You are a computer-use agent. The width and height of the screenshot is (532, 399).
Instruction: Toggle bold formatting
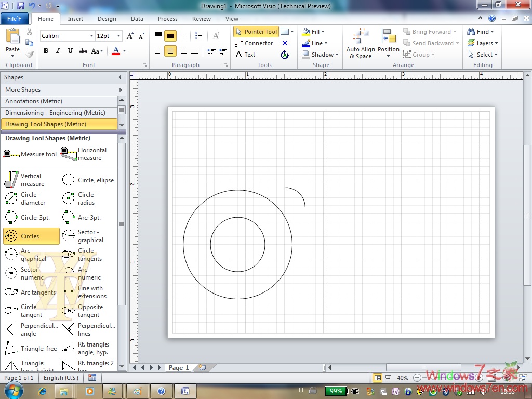[x=46, y=51]
